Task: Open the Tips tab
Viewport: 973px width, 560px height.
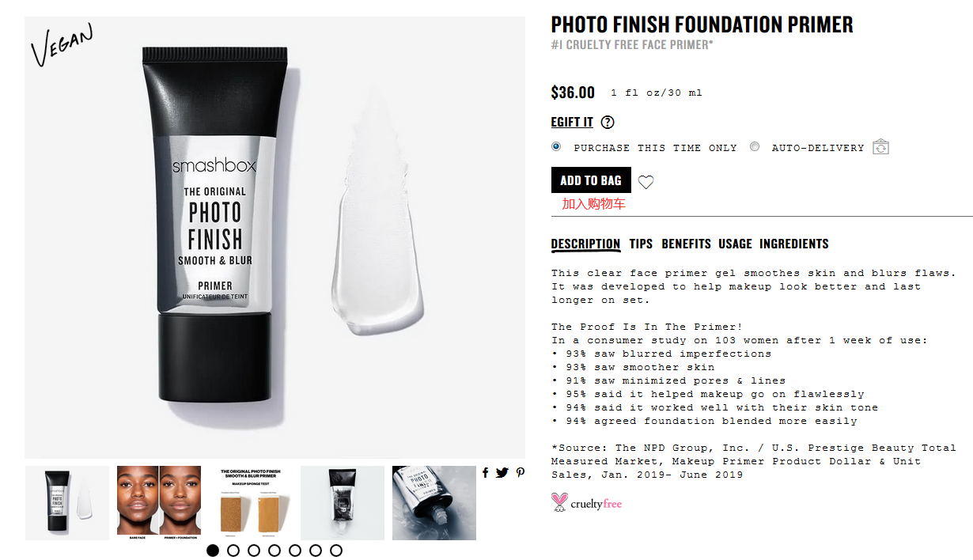Action: point(641,244)
